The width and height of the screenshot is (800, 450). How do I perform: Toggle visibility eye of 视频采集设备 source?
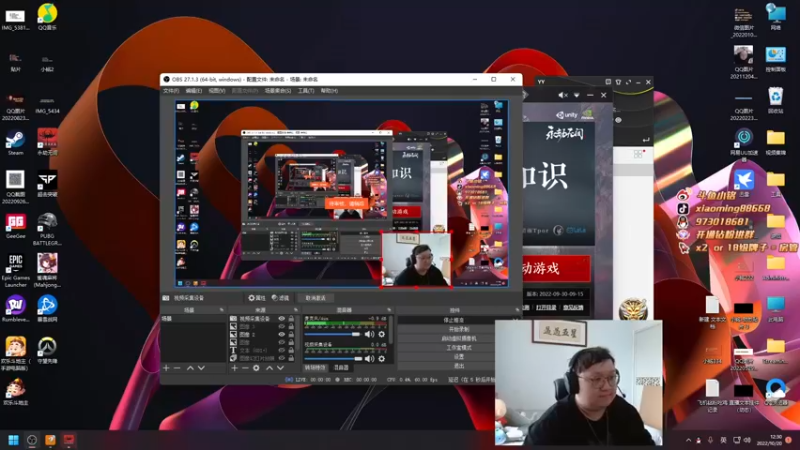tap(281, 318)
